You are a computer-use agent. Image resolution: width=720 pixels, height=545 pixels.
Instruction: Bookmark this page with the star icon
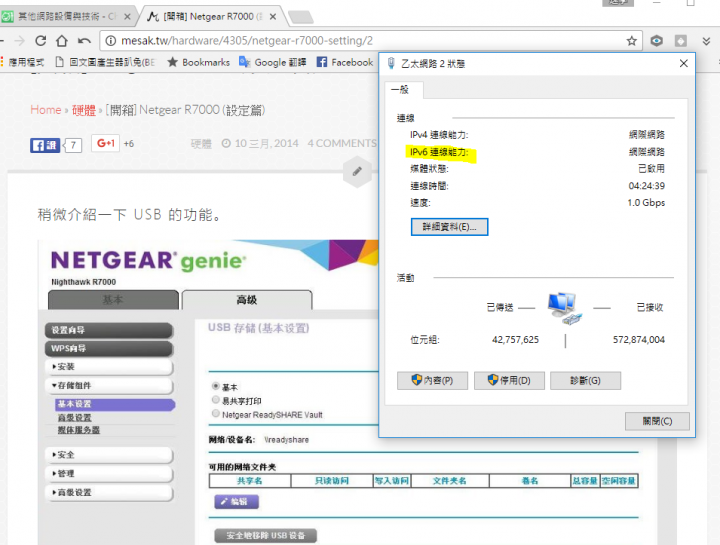[631, 41]
